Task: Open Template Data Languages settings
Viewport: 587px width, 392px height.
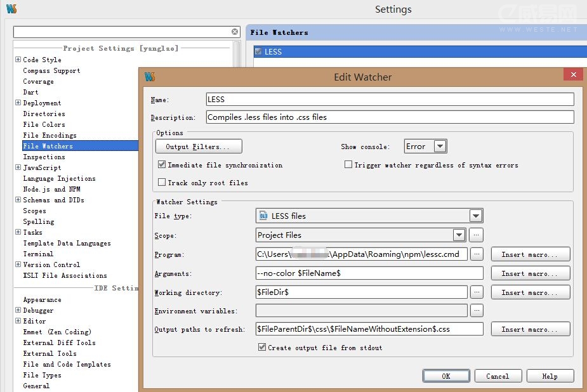Action: pyautogui.click(x=67, y=243)
